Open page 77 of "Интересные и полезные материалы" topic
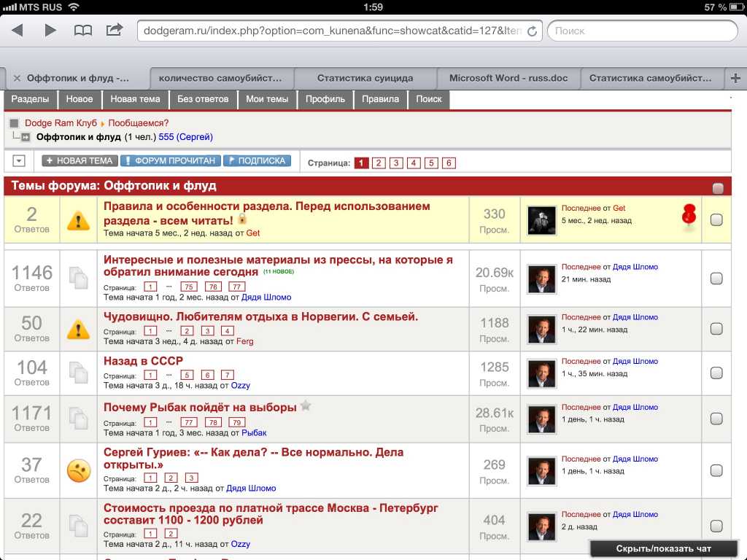Screen dimensions: 747x560 tap(237, 287)
